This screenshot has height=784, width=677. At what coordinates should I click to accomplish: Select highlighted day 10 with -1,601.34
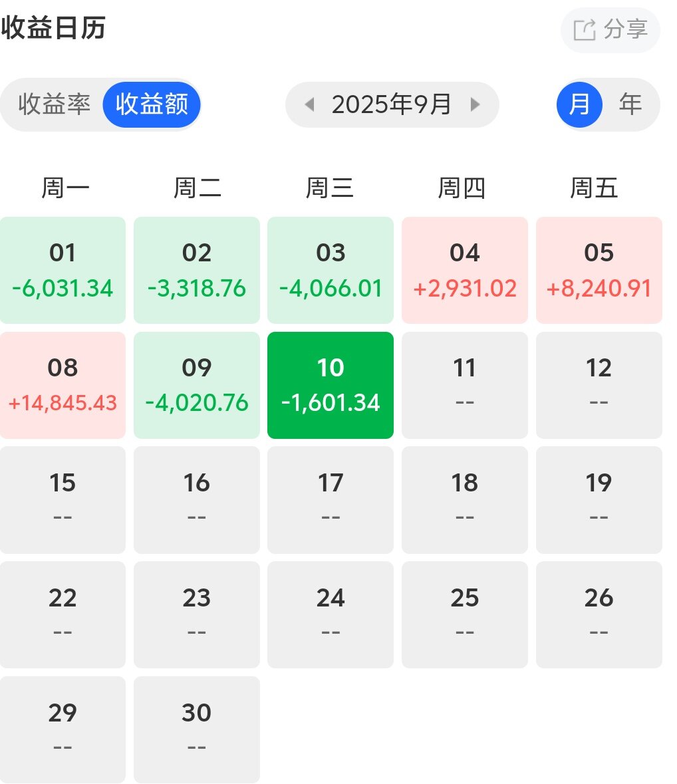click(331, 385)
